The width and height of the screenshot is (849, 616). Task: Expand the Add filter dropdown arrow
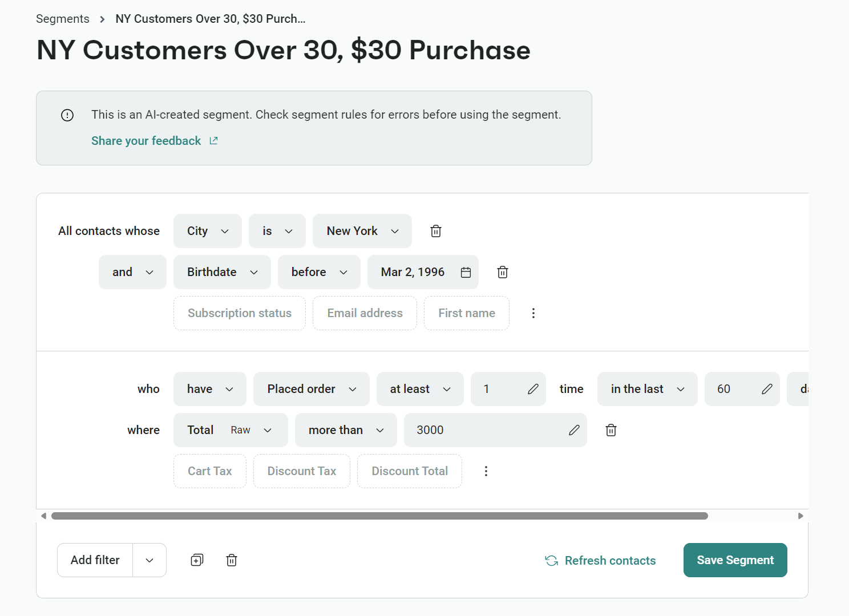149,560
